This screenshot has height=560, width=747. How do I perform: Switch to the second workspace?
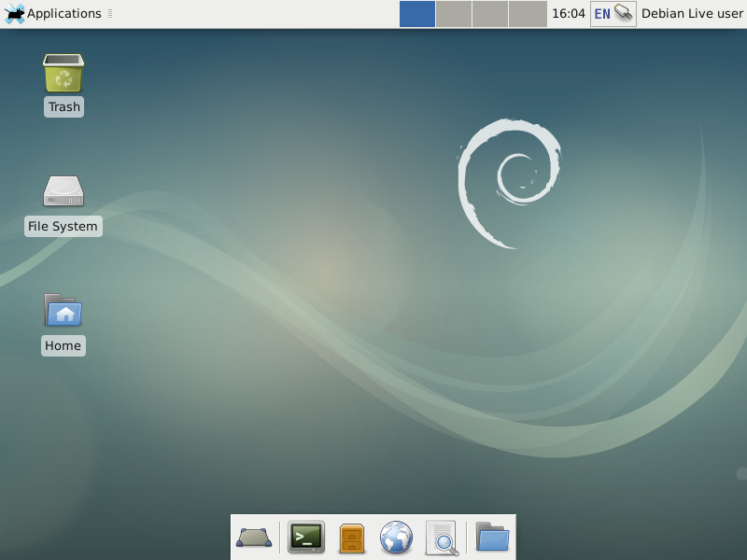[x=454, y=14]
